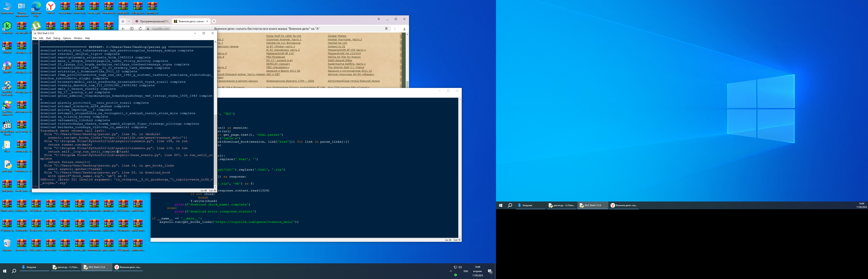
Task: Select the Easy Web Extract desktop icon
Action: (7, 108)
